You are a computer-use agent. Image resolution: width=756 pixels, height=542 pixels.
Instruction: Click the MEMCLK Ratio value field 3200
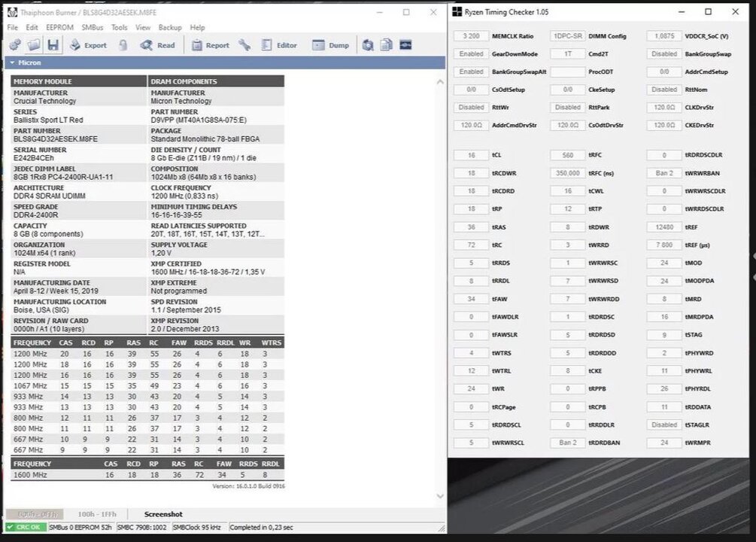[x=471, y=36]
